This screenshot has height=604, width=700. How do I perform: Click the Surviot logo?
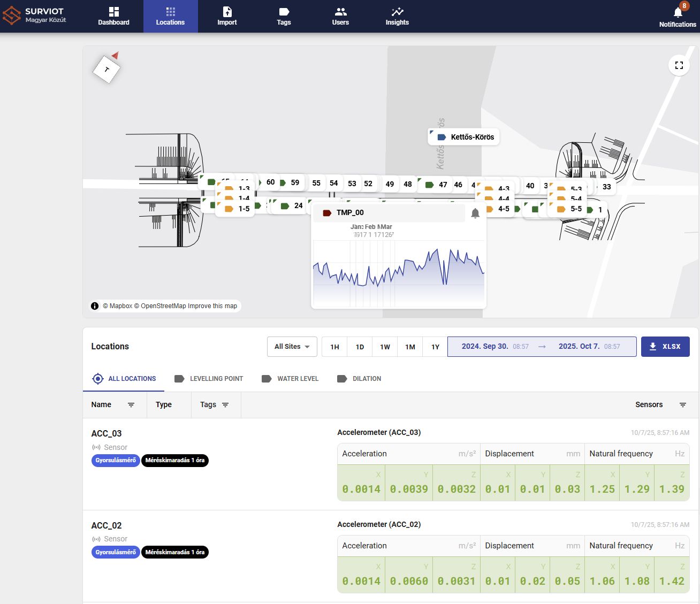pos(34,16)
